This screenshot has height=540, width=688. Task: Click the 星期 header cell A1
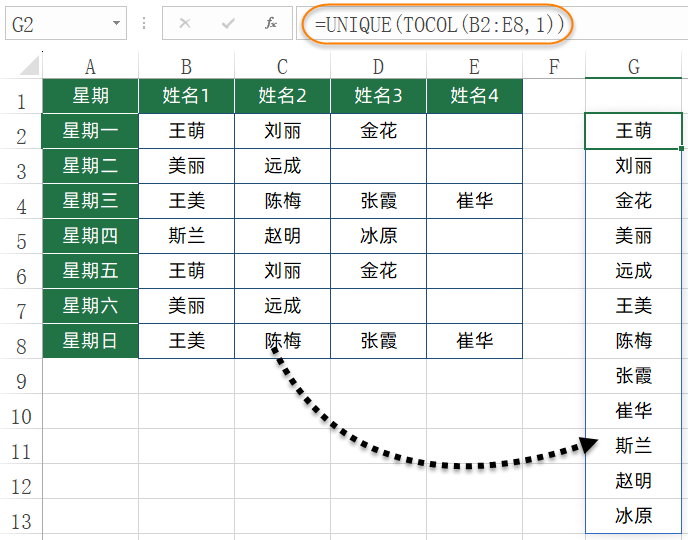(90, 97)
